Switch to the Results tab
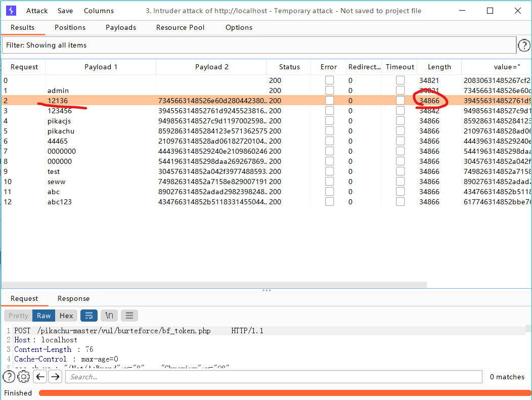The image size is (532, 400). point(22,27)
